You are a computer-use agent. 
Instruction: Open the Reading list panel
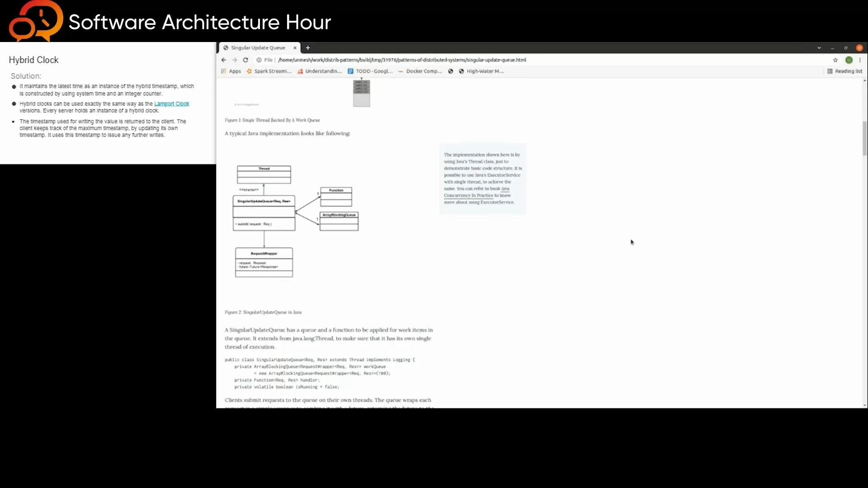(844, 71)
